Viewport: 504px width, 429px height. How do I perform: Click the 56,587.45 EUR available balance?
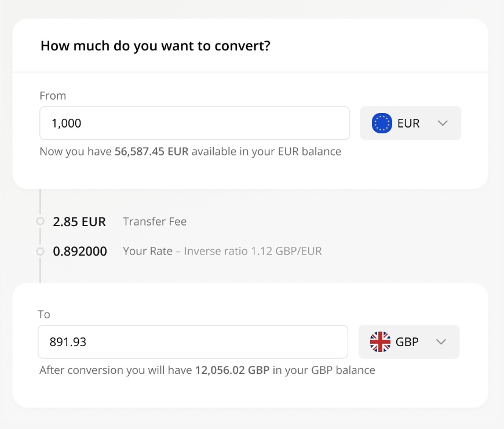(152, 151)
